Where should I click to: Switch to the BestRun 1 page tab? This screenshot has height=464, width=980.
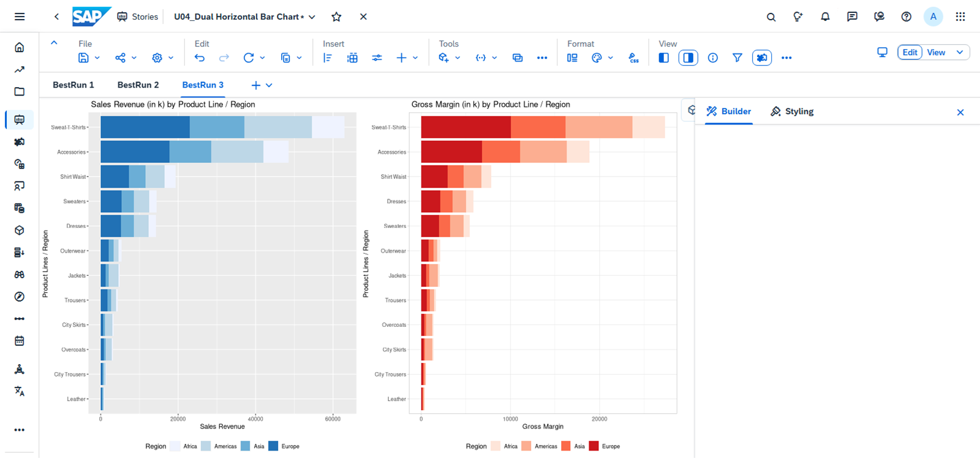(73, 85)
